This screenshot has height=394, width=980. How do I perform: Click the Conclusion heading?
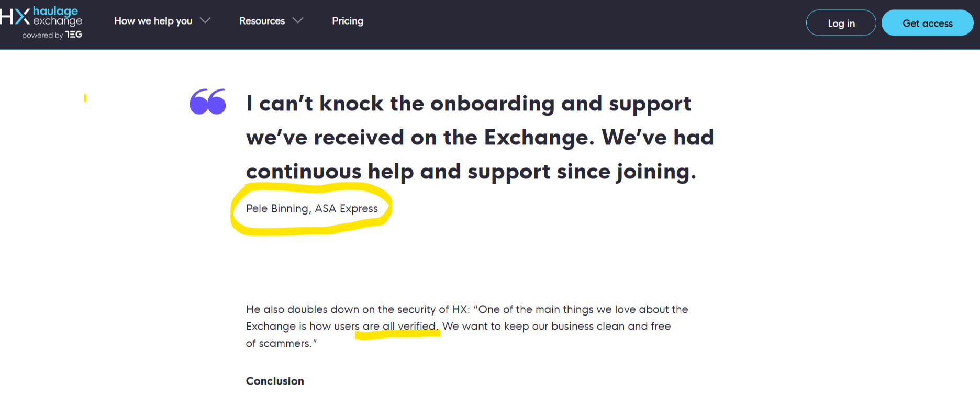coord(275,381)
